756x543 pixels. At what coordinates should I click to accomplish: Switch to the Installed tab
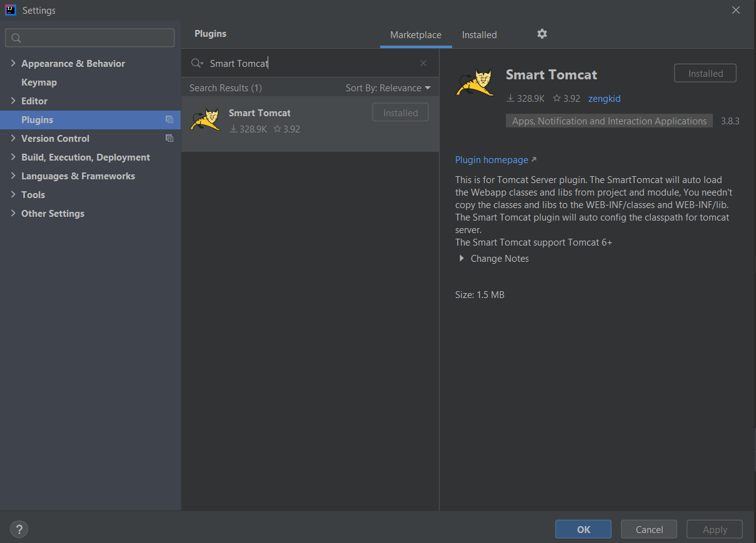click(480, 35)
